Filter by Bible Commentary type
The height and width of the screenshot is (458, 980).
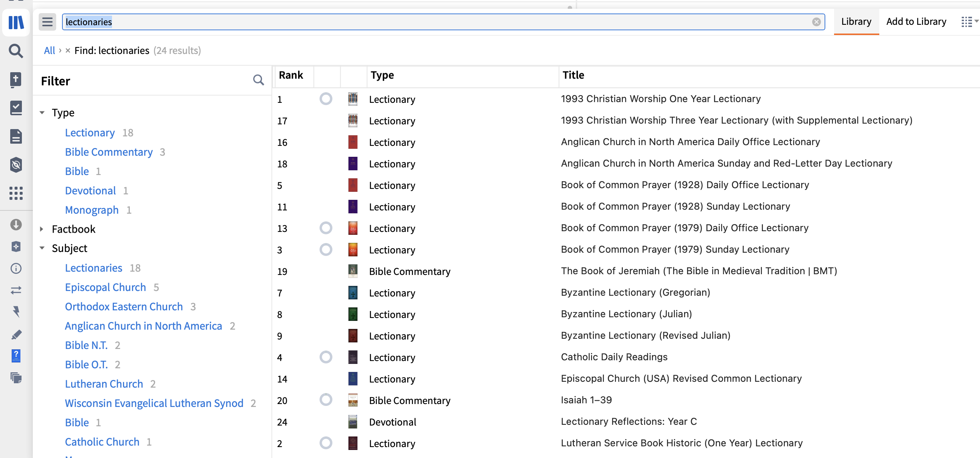[x=109, y=152]
